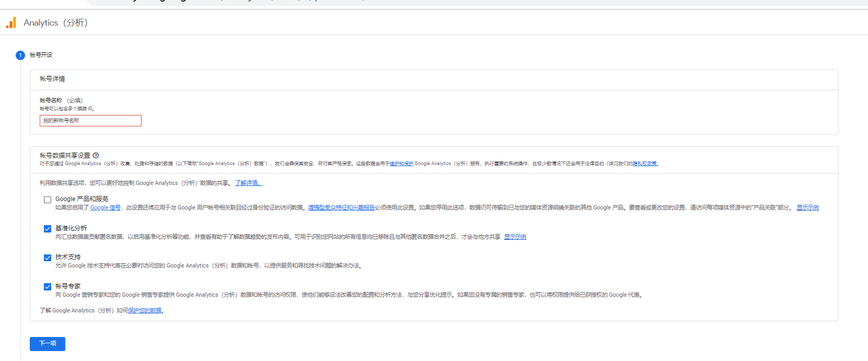This screenshot has height=361, width=868.
Task: Click the 帐号专家 label text
Action: point(68,286)
